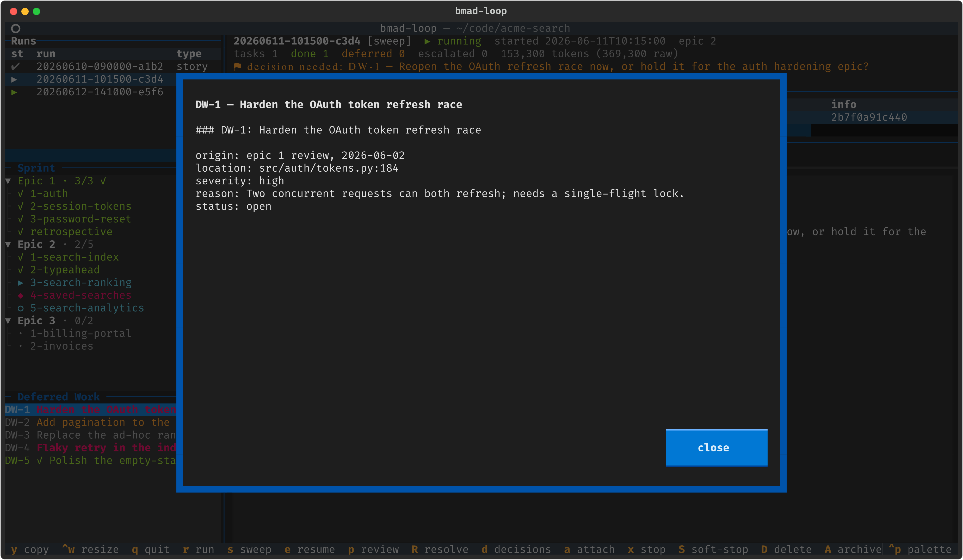Click the hash value 2b7f0a91c440
The width and height of the screenshot is (963, 560).
869,117
